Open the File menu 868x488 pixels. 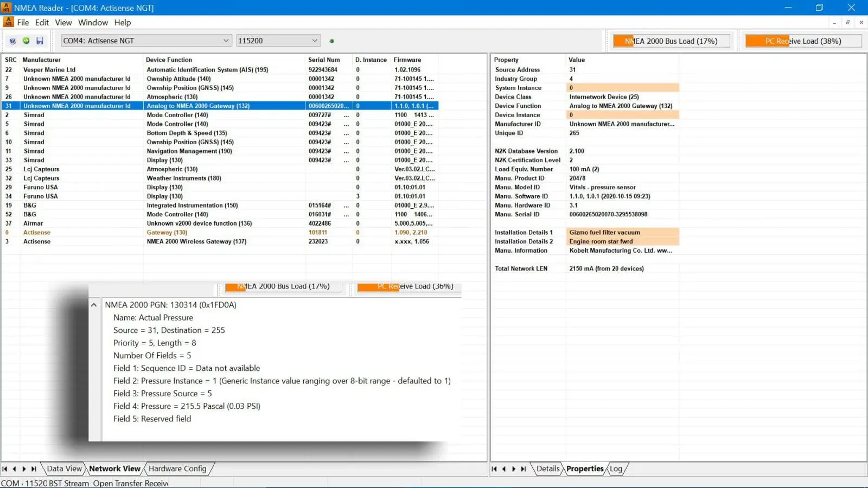(x=23, y=23)
